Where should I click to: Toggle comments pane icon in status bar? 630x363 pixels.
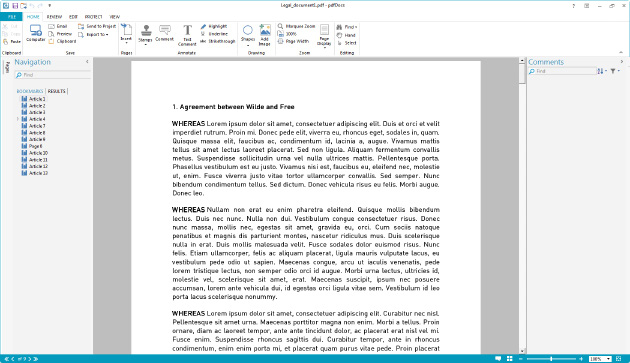click(x=498, y=359)
